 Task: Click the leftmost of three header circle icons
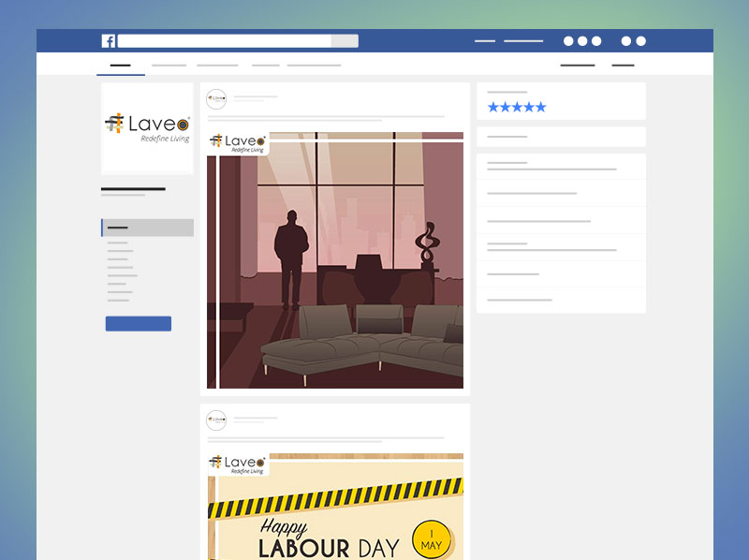[568, 41]
